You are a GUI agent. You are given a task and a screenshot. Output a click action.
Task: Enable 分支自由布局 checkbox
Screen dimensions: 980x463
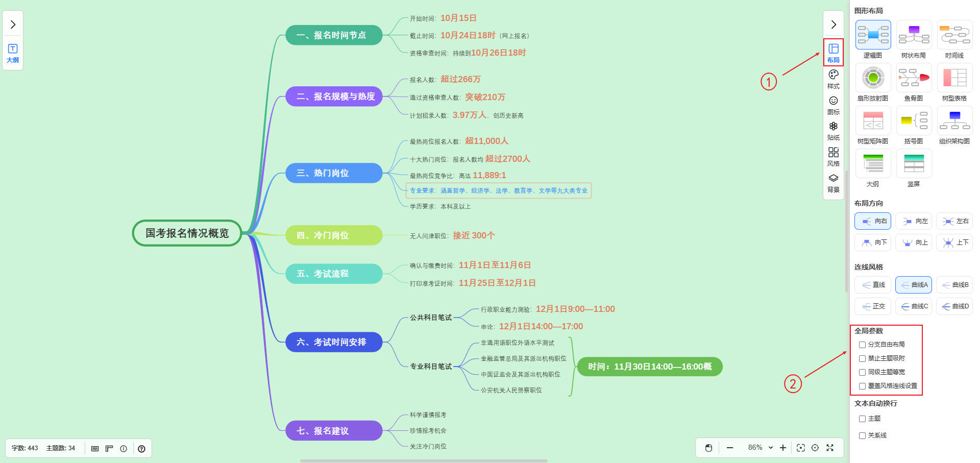click(x=862, y=345)
